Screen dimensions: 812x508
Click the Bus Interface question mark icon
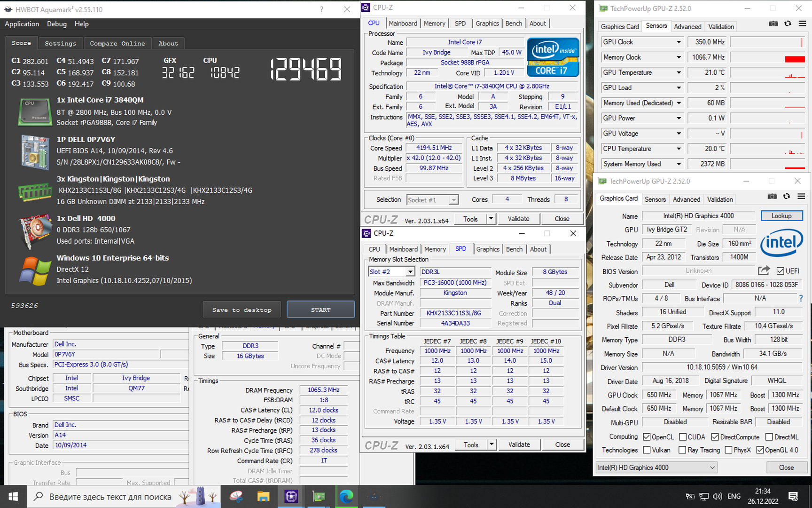click(801, 298)
